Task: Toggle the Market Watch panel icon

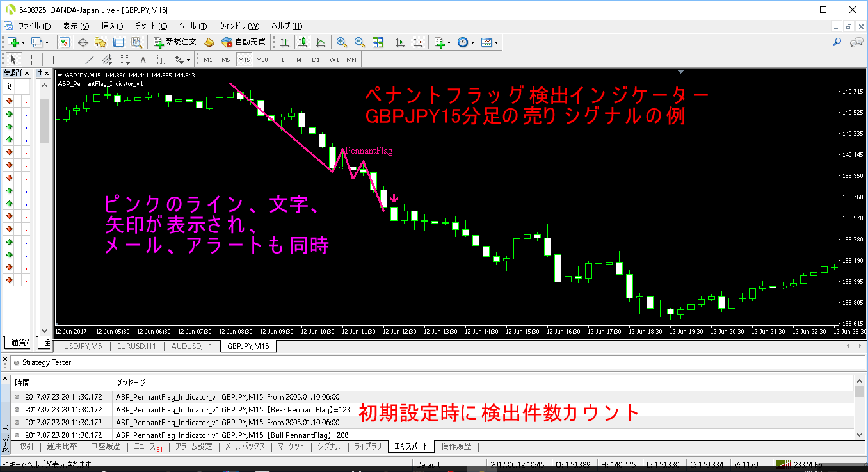Action: (65, 42)
